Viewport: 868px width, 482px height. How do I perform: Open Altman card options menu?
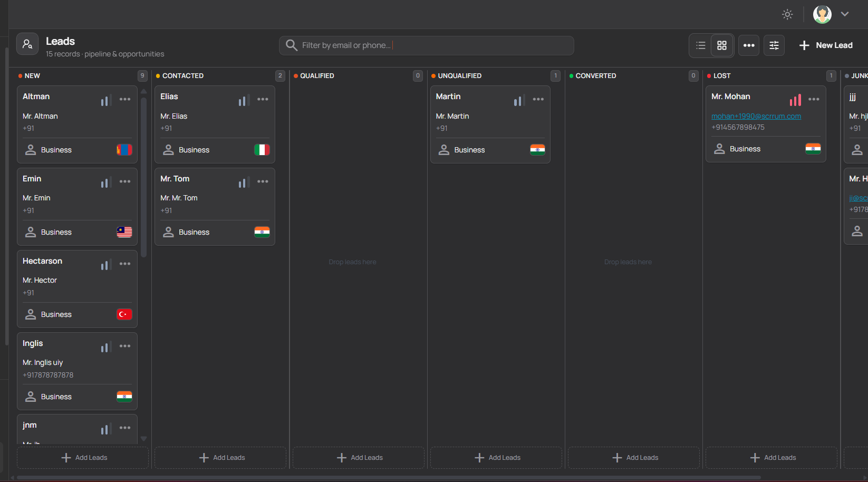pyautogui.click(x=125, y=99)
